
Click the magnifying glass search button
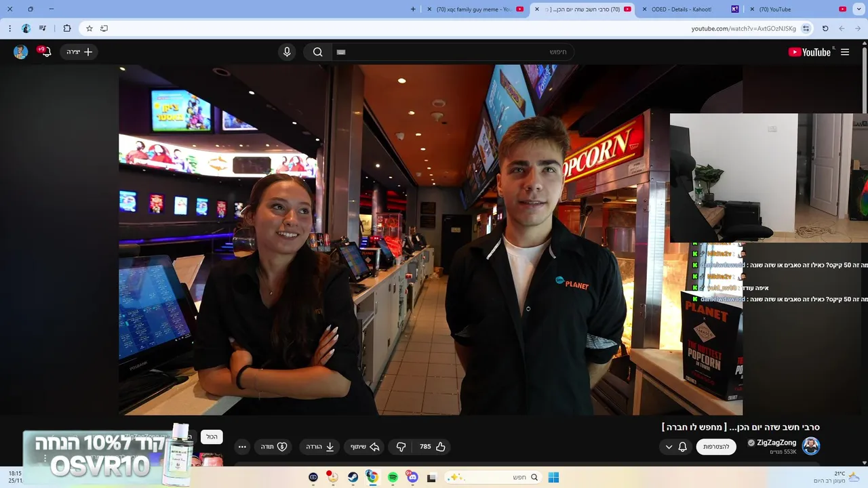tap(317, 52)
